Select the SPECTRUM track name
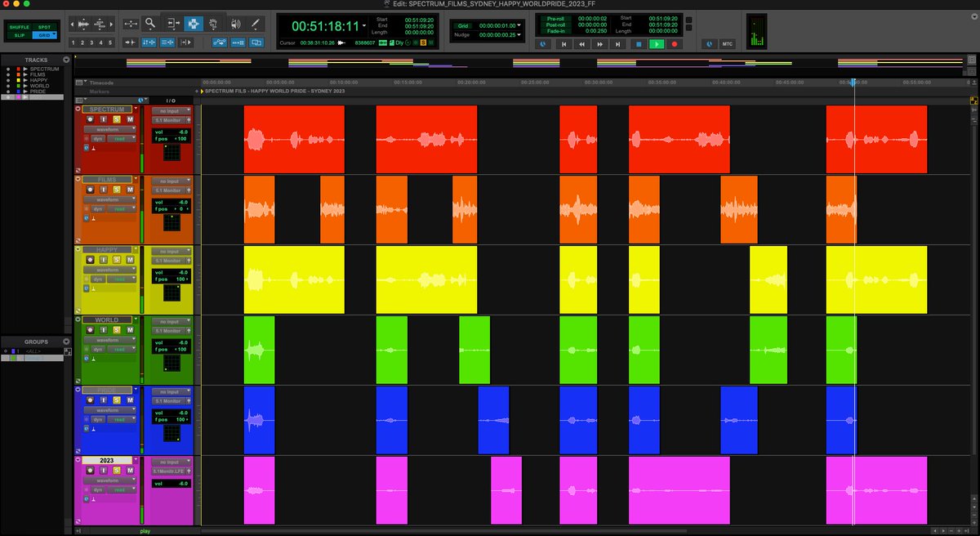This screenshot has width=980, height=536. pos(107,109)
